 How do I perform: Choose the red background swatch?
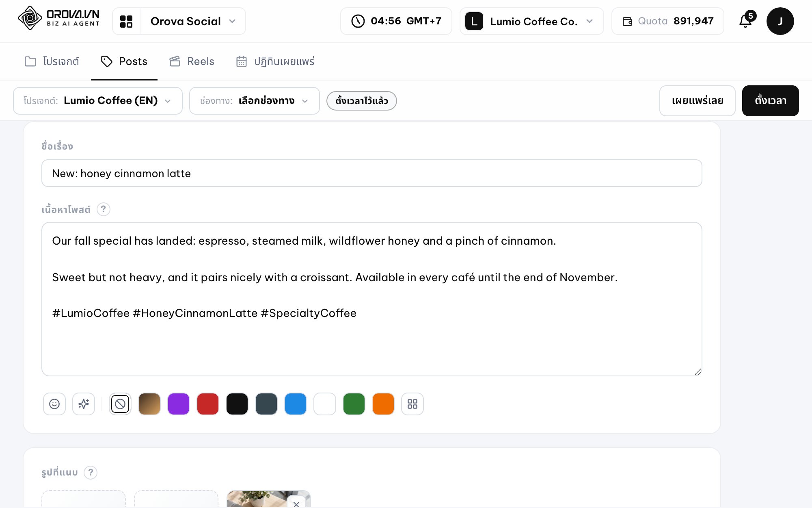[x=208, y=404]
